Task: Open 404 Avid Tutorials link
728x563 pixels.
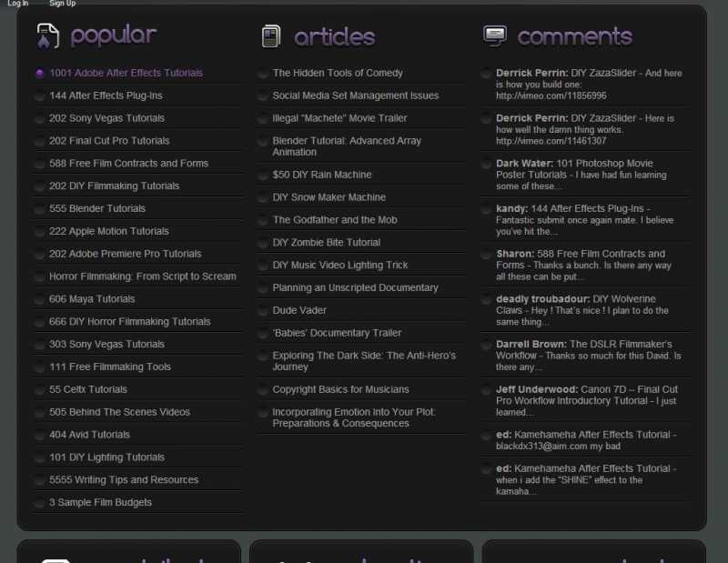Action: [x=89, y=435]
